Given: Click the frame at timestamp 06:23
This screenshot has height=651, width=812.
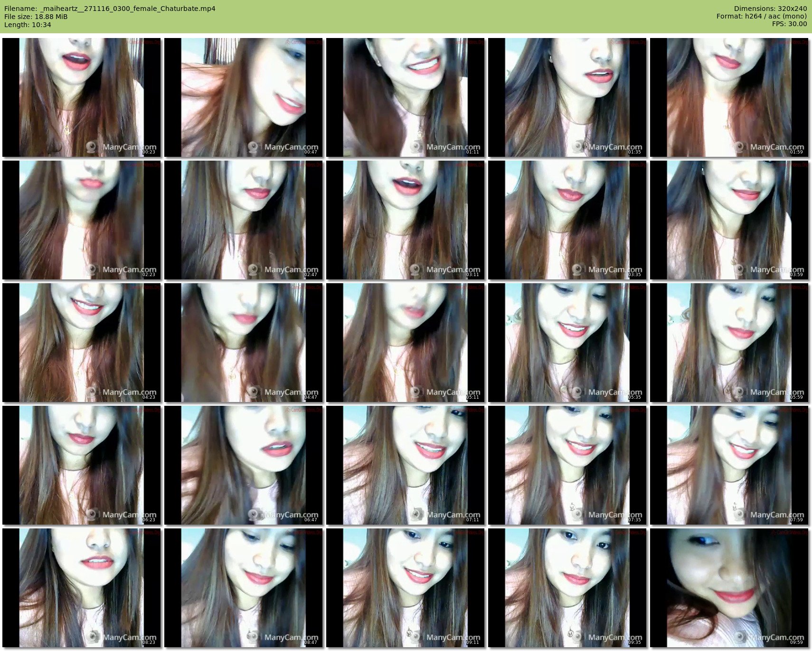Looking at the screenshot, I should pos(82,465).
